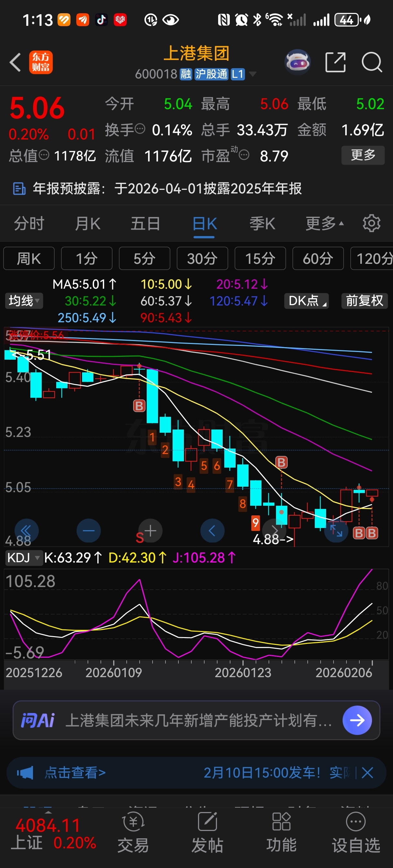393x868 pixels.
Task: Open the 均线 indicator dropdown
Action: [24, 301]
